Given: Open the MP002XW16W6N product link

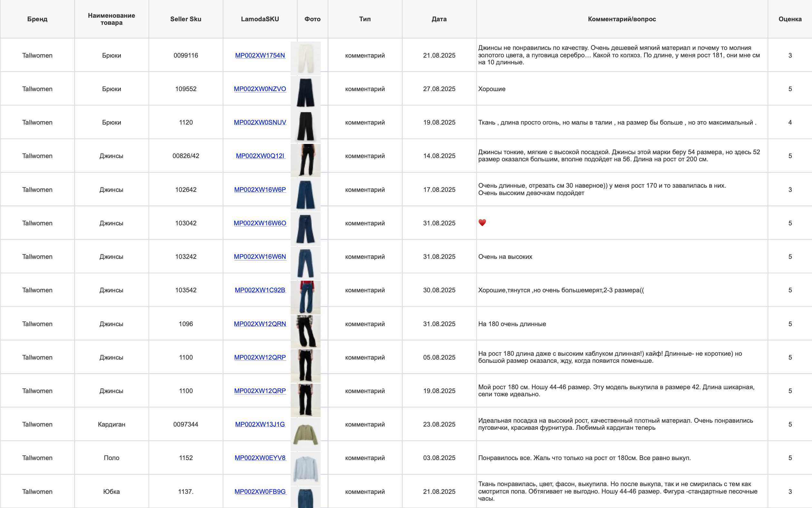Looking at the screenshot, I should pos(260,257).
